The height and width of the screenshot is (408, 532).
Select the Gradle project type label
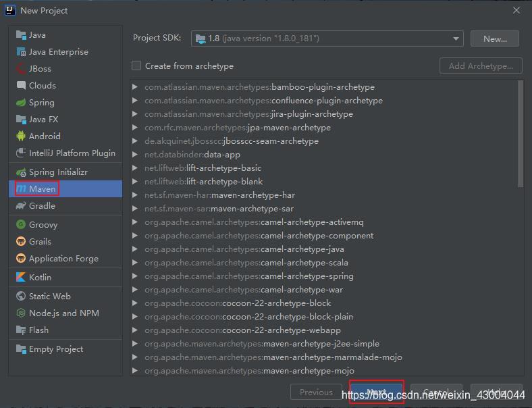tap(42, 206)
